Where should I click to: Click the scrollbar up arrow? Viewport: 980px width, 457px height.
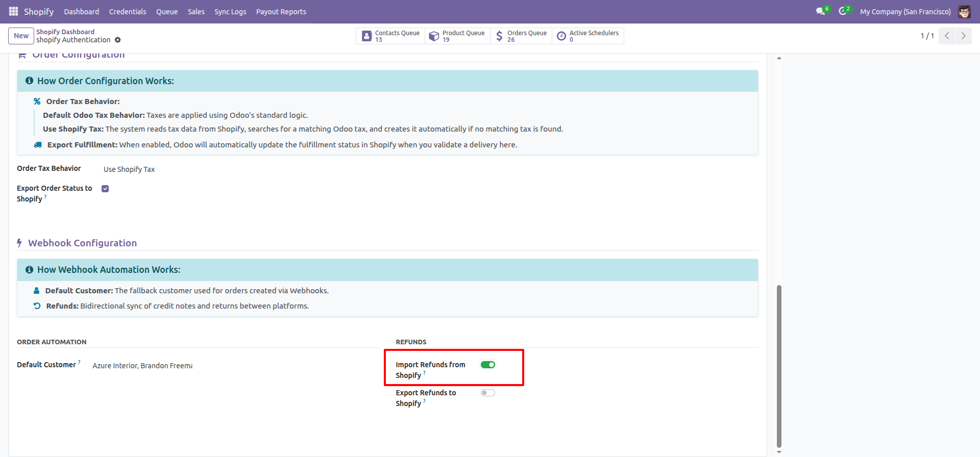[x=779, y=58]
